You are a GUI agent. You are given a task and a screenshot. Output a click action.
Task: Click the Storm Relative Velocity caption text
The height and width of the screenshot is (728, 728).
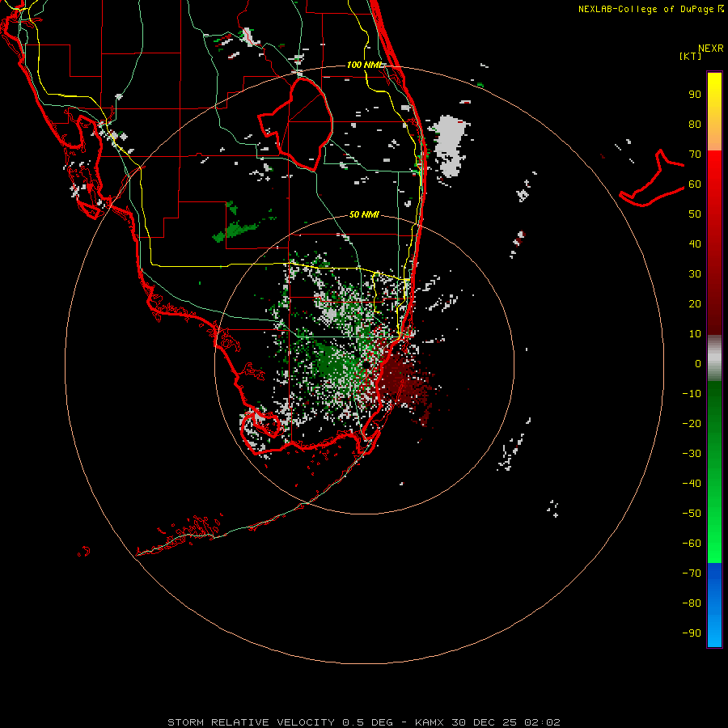[363, 722]
